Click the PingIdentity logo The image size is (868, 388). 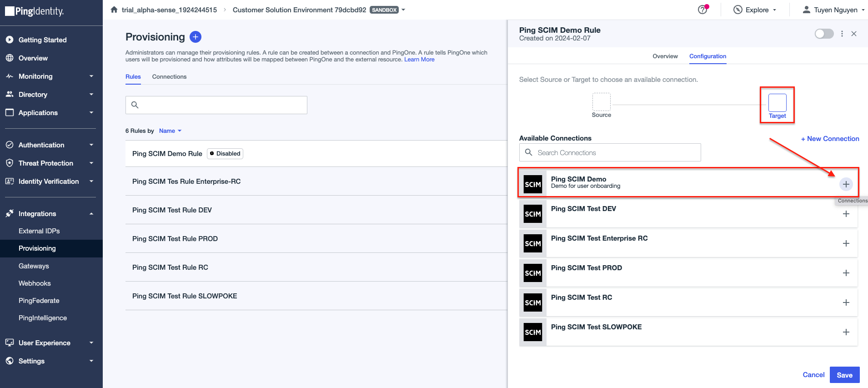point(35,11)
